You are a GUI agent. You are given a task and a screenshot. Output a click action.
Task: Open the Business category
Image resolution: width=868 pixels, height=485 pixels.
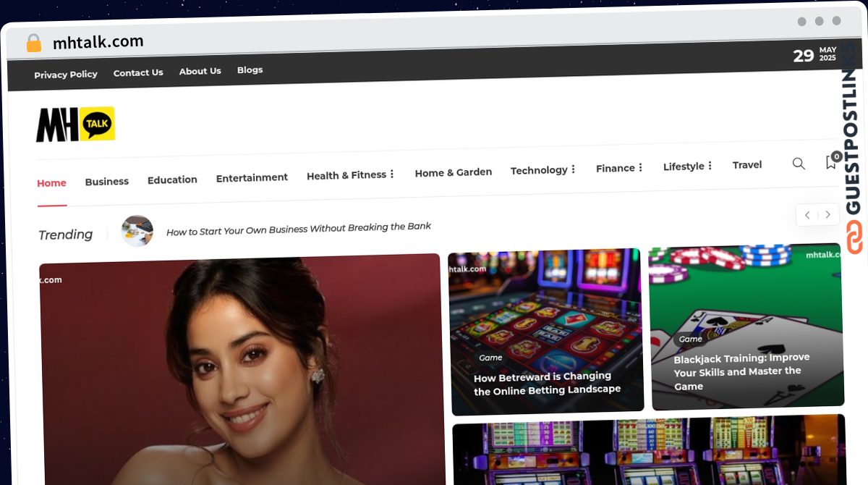pos(107,182)
